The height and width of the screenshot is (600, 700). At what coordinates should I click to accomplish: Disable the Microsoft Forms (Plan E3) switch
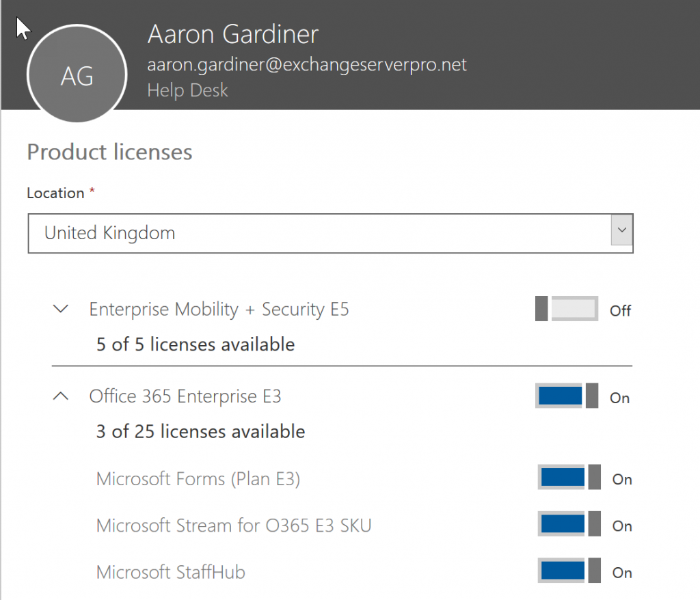point(569,478)
